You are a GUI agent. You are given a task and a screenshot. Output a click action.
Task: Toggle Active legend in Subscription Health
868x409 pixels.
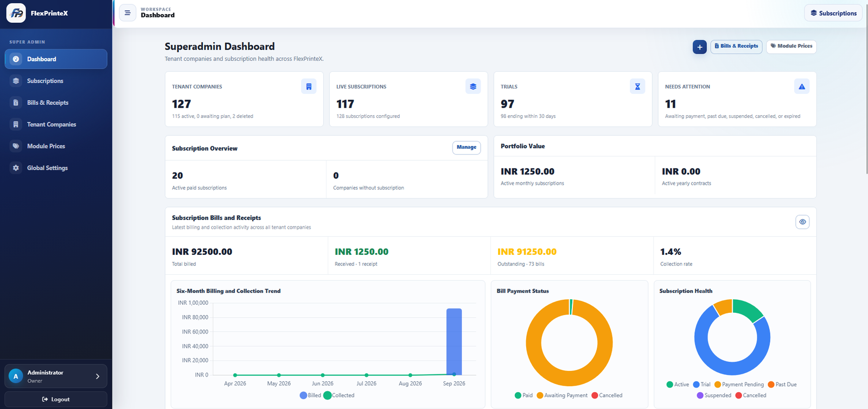coord(678,385)
